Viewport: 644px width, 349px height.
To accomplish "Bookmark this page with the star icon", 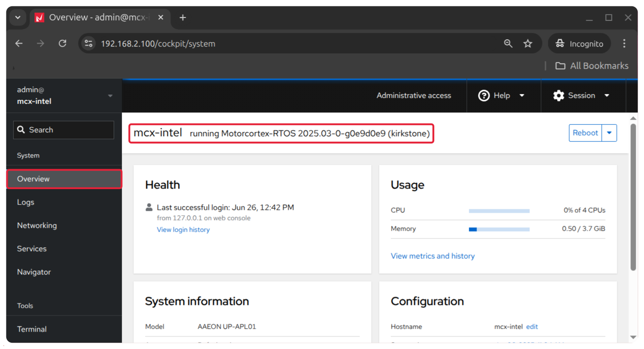I will point(528,44).
